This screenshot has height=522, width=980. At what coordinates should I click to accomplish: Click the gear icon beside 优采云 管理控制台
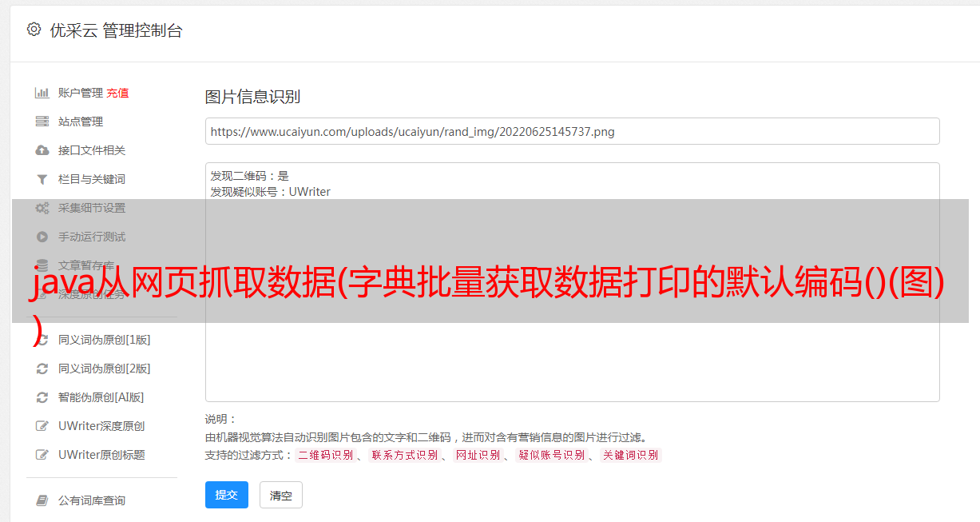click(x=34, y=30)
